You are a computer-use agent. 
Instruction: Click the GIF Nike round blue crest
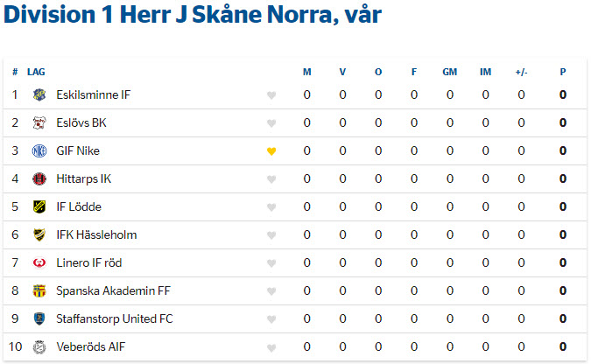pos(39,151)
